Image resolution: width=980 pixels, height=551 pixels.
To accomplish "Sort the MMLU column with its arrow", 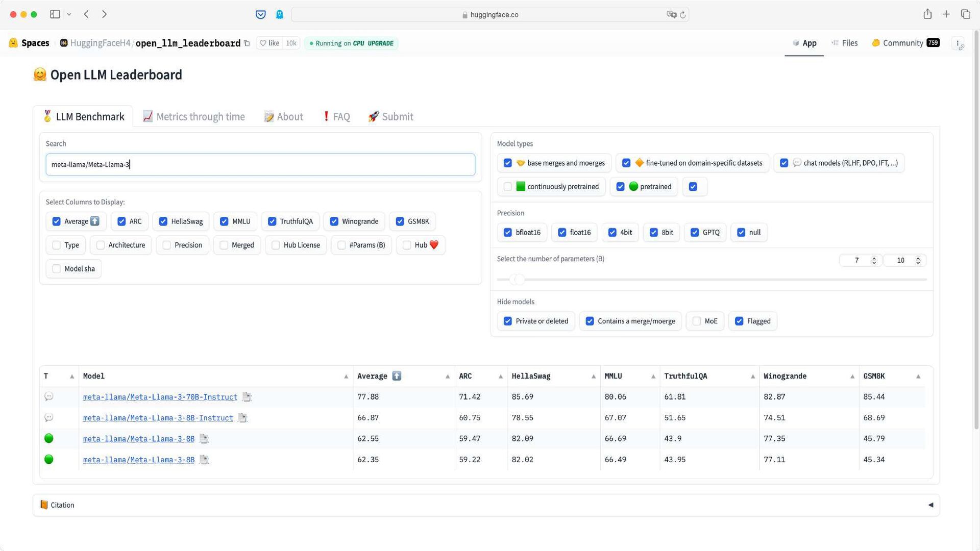I will point(653,377).
